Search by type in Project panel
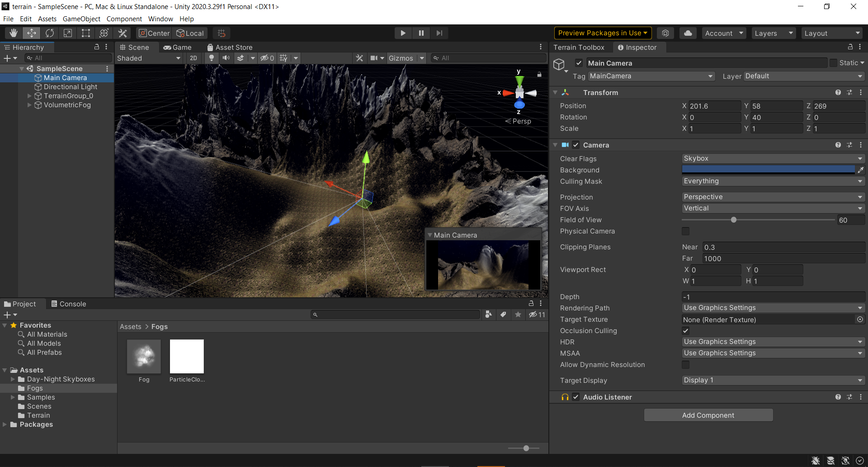The width and height of the screenshot is (868, 467). 488,315
